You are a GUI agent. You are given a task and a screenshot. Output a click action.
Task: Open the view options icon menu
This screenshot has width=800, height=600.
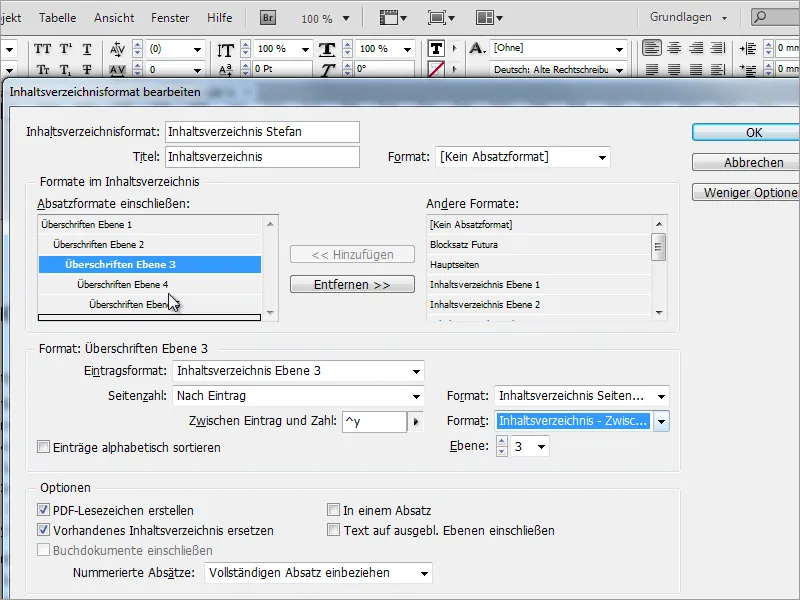393,18
